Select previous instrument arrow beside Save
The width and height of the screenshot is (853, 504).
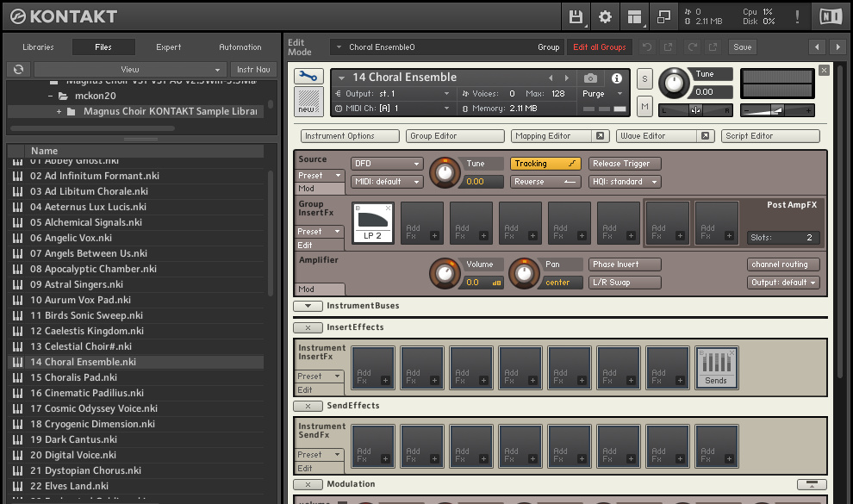[817, 47]
